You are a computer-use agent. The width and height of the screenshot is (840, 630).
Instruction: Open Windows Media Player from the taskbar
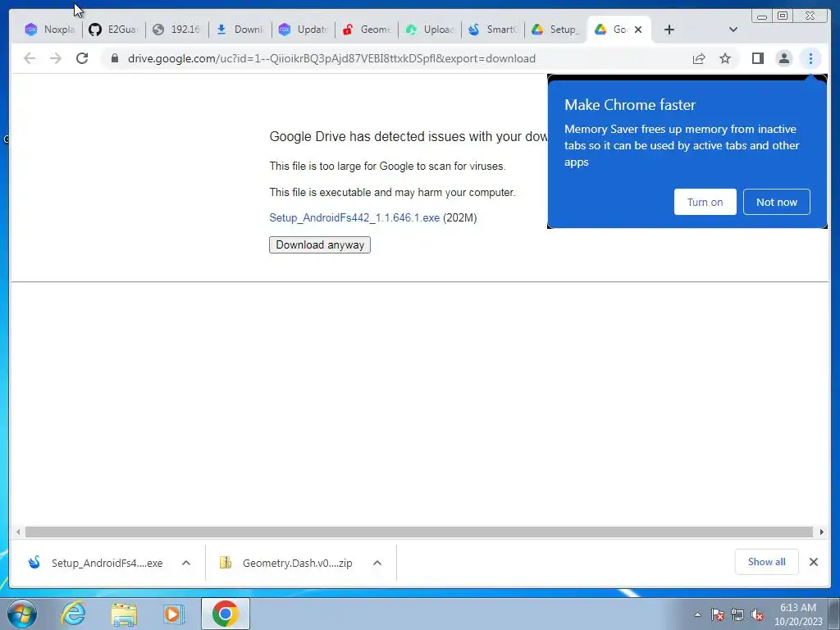click(x=173, y=614)
